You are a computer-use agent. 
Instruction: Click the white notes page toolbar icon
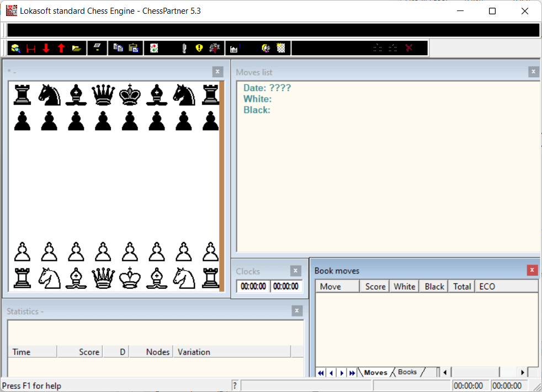pyautogui.click(x=97, y=47)
